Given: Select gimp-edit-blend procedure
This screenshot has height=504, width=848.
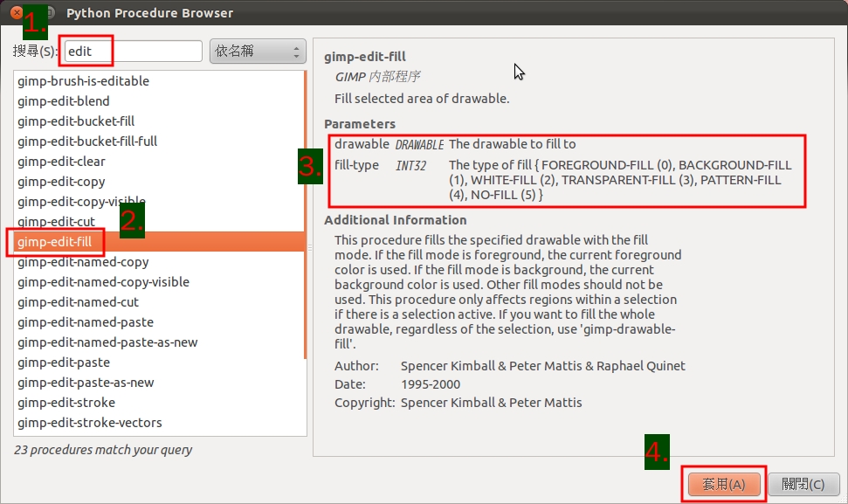Looking at the screenshot, I should pyautogui.click(x=159, y=101).
